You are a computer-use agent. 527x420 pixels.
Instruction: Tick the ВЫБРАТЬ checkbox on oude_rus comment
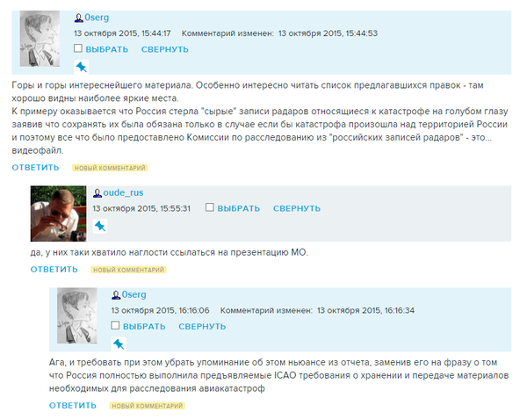210,207
